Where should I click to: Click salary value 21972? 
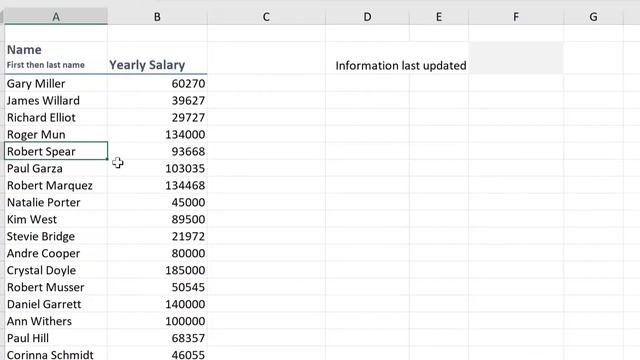157,236
